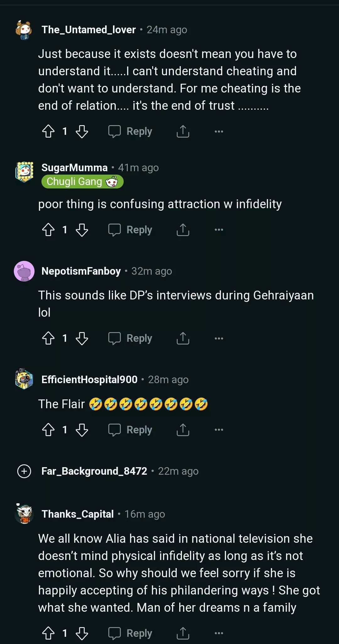This screenshot has height=644, width=339.
Task: Open more options on Thanks_Capital's comment
Action: pos(218,632)
